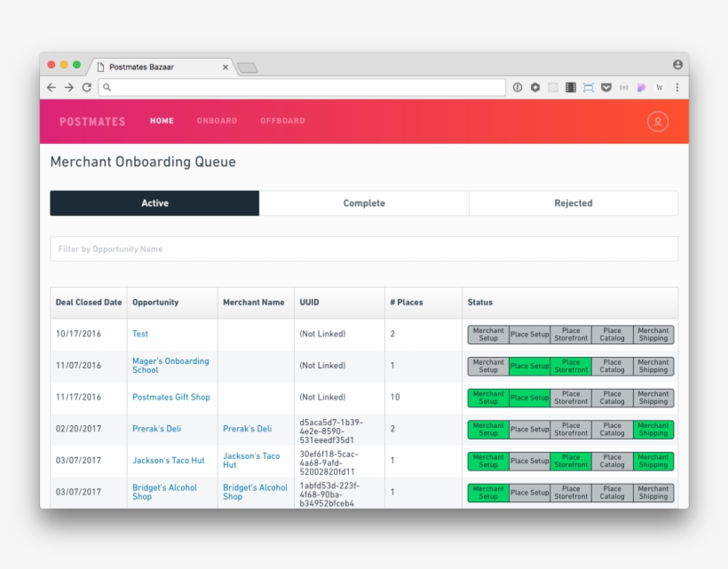Open the Pocket extension icon
This screenshot has height=569, width=728.
(x=606, y=88)
